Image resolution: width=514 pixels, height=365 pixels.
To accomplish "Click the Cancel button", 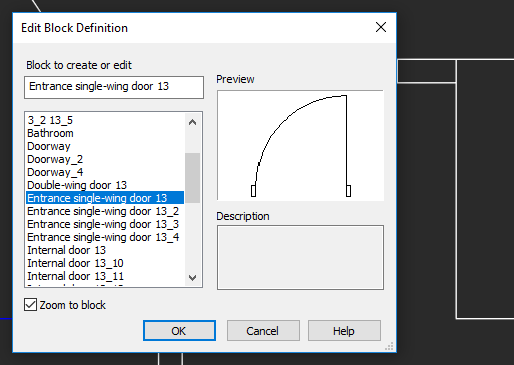I will (x=263, y=331).
